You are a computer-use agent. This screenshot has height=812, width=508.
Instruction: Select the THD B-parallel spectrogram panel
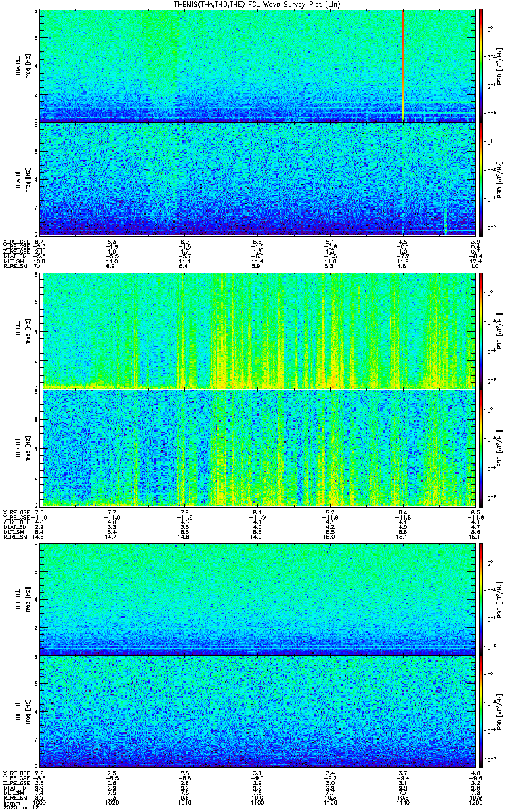[257, 447]
